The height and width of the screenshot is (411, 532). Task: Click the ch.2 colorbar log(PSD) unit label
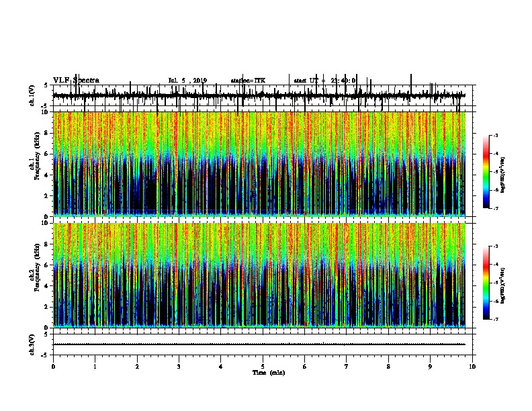(503, 286)
